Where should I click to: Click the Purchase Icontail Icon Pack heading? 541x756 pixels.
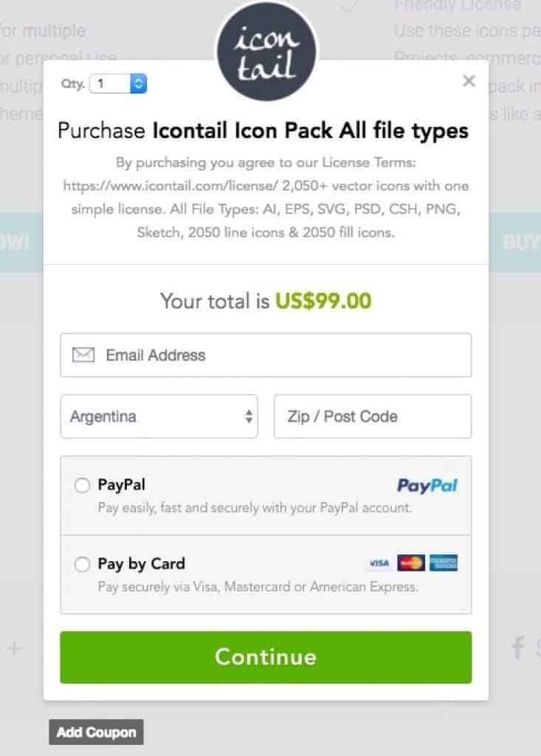[x=263, y=131]
